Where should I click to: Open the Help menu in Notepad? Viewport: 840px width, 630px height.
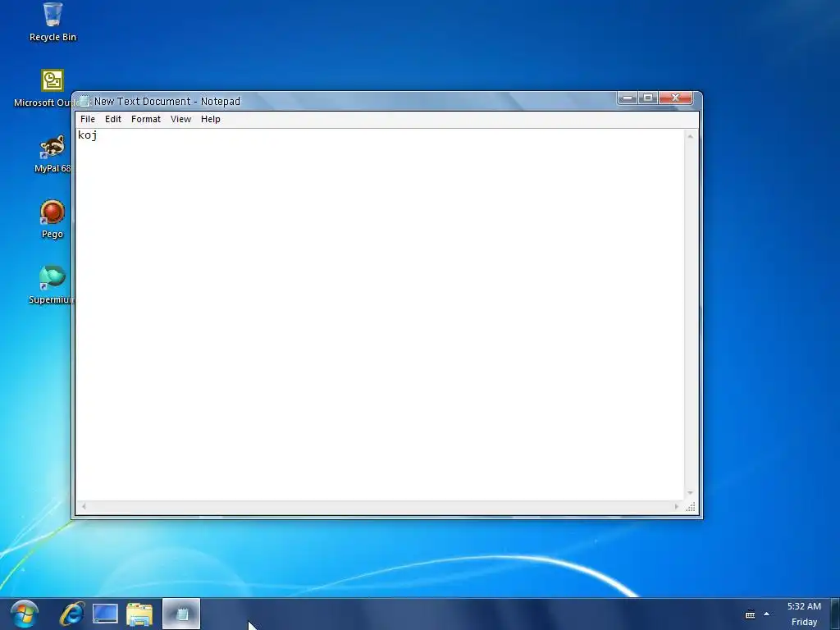(211, 119)
